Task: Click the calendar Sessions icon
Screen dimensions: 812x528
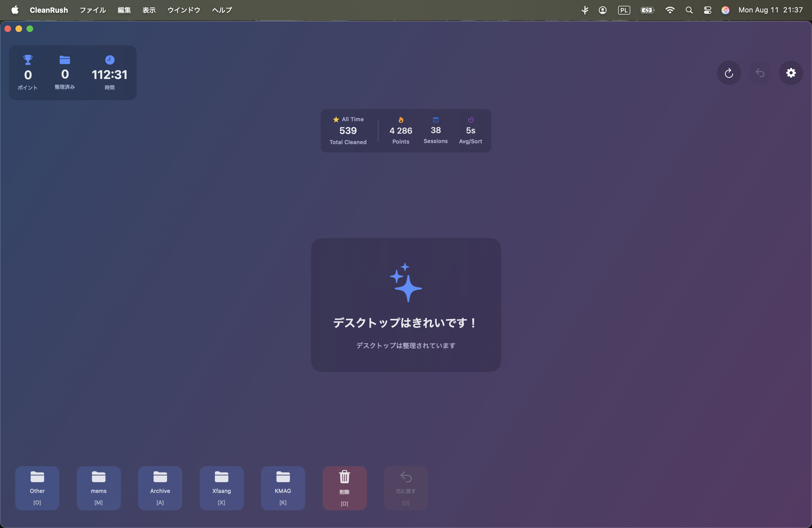Action: 436,120
